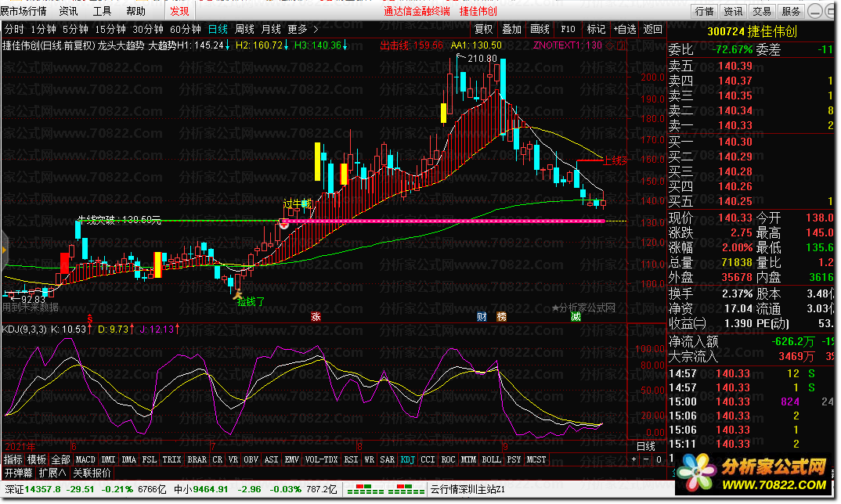This screenshot has height=504, width=841.
Task: Click the 返回 back button
Action: point(653,29)
